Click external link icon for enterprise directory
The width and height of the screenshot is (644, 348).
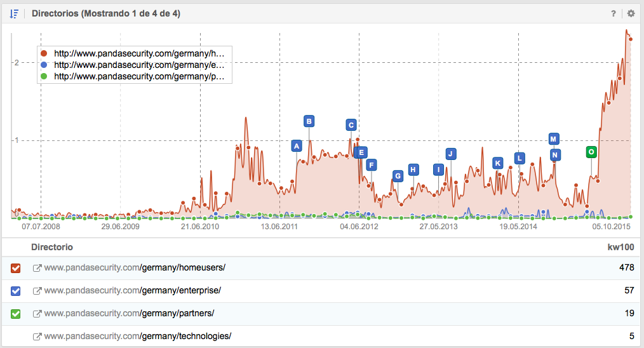coord(37,291)
